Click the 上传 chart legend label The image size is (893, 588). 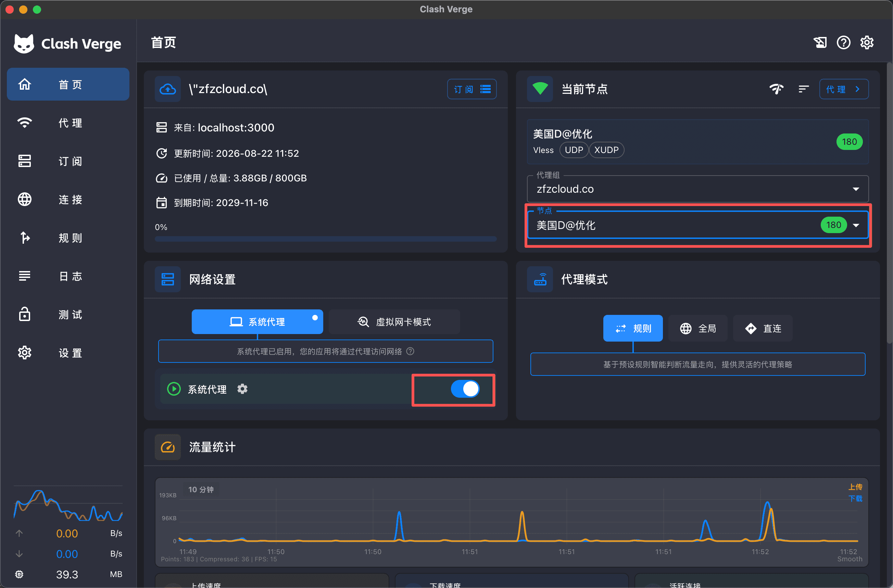pos(855,487)
